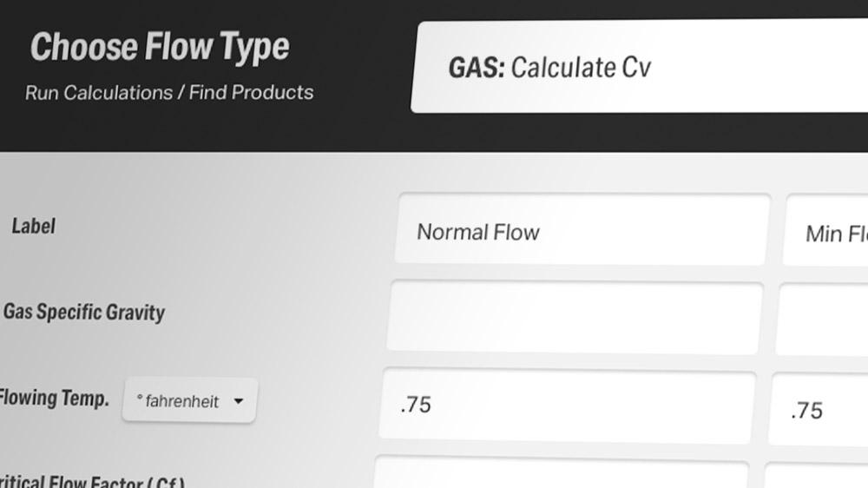This screenshot has height=488, width=868.
Task: Click the Run Calculations / Find Products subtitle
Action: 169,93
